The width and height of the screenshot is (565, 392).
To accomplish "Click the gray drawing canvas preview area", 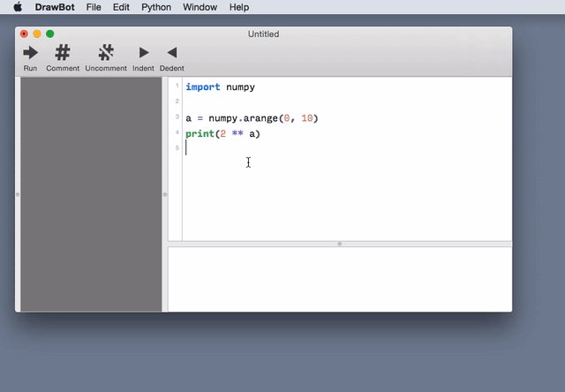I will tap(91, 194).
